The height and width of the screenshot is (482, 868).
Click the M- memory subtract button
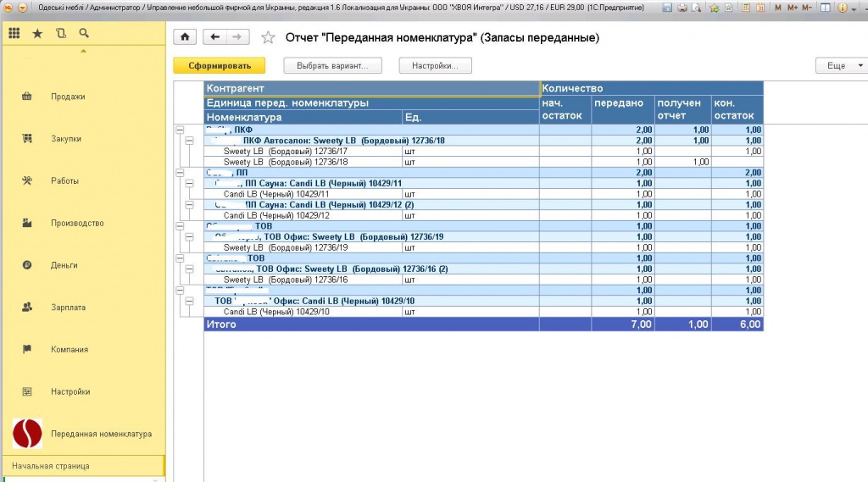tap(807, 8)
